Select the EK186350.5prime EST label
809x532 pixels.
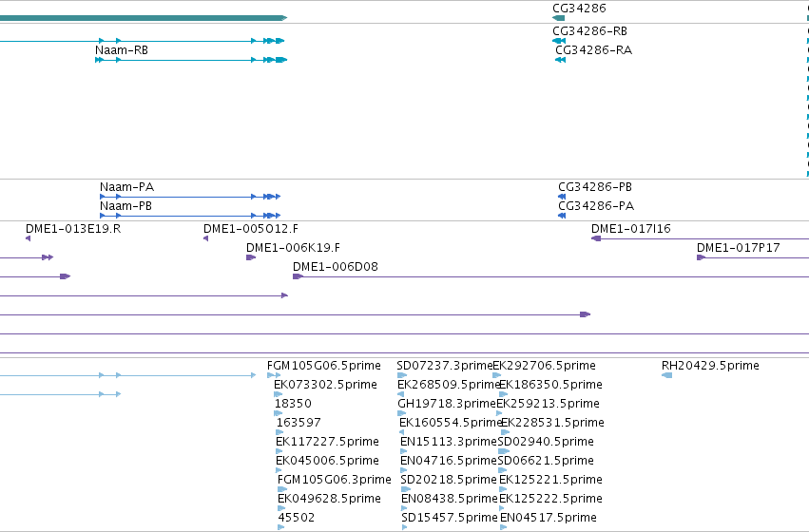pyautogui.click(x=550, y=385)
